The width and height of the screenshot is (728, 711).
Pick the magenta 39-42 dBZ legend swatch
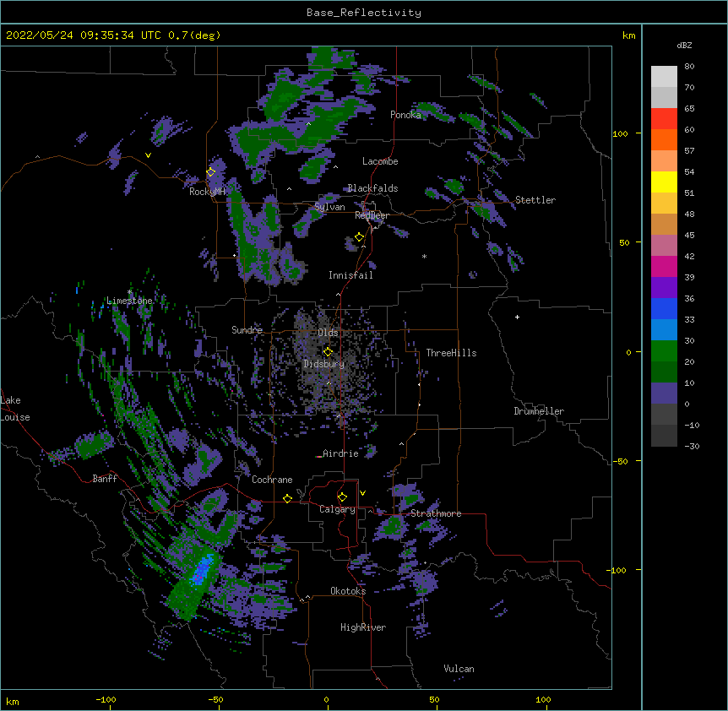tap(664, 266)
